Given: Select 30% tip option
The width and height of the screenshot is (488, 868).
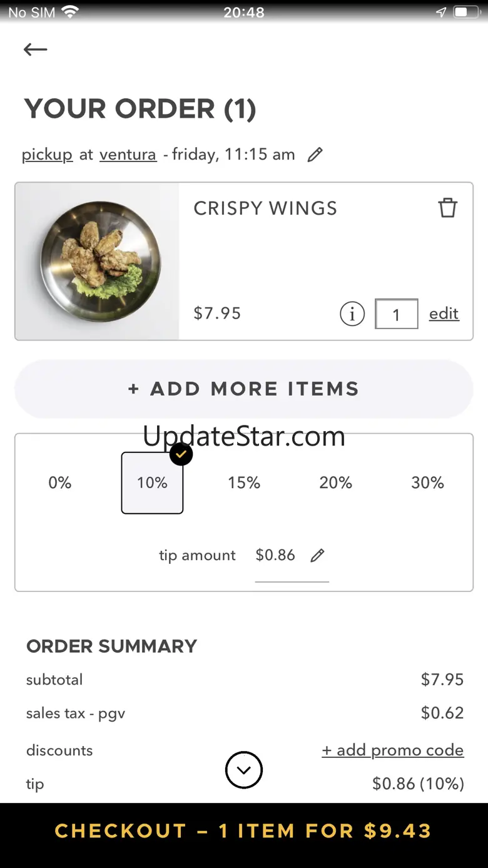Looking at the screenshot, I should tap(428, 483).
